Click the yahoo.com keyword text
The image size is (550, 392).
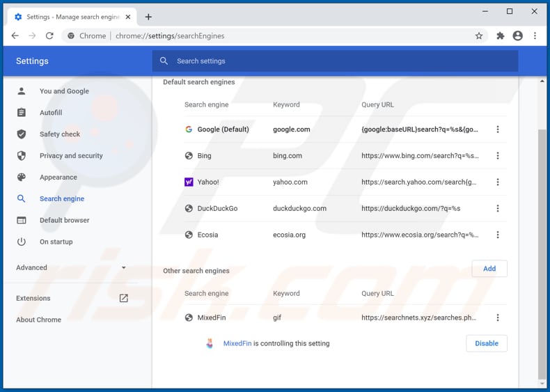point(290,182)
